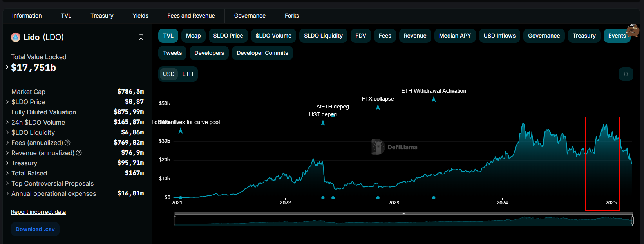This screenshot has height=244, width=644.
Task: Open the Yields tab
Action: (140, 16)
